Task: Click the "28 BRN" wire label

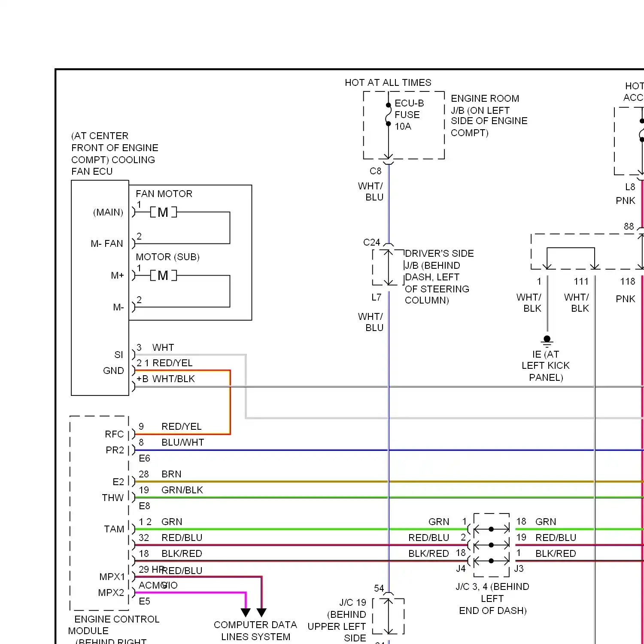Action: tap(160, 474)
